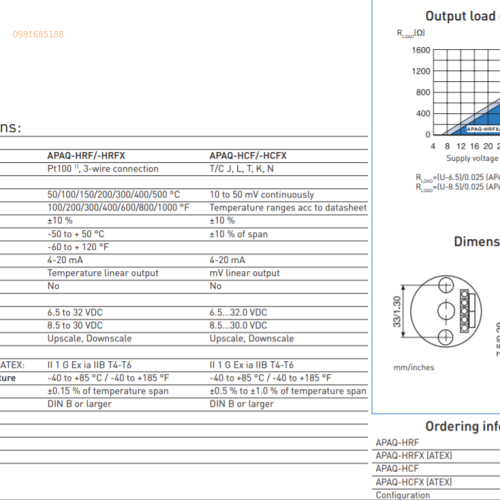Click the 'APAQ-HCF' ordering row
Image resolution: width=500 pixels, height=500 pixels.
click(x=436, y=469)
